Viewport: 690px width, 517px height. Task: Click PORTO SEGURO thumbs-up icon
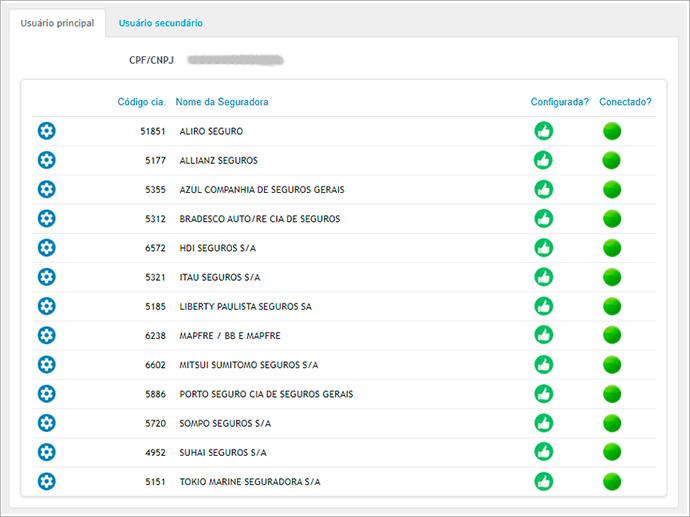tap(544, 393)
